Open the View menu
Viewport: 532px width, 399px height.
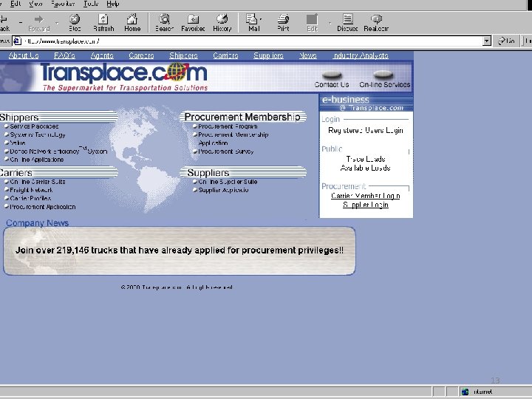(x=35, y=4)
